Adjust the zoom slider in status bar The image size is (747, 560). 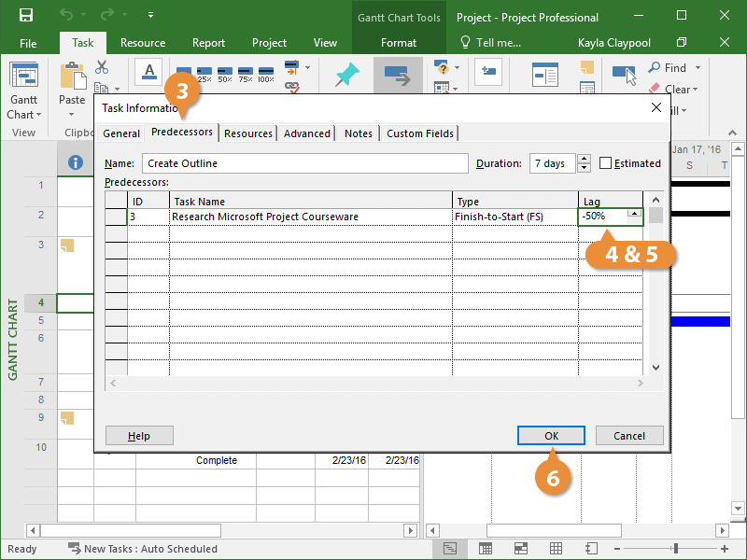click(676, 549)
